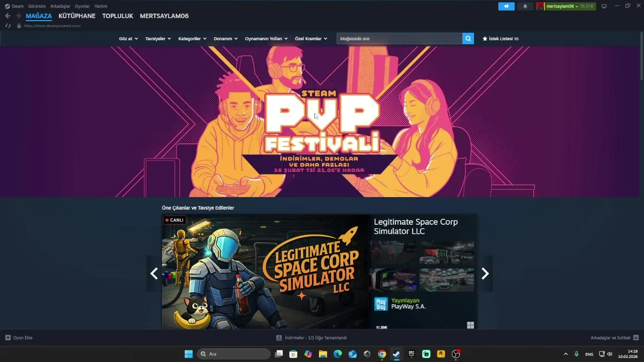Expand the Göz at dropdown
Screen dimensions: 644x362
tap(128, 38)
